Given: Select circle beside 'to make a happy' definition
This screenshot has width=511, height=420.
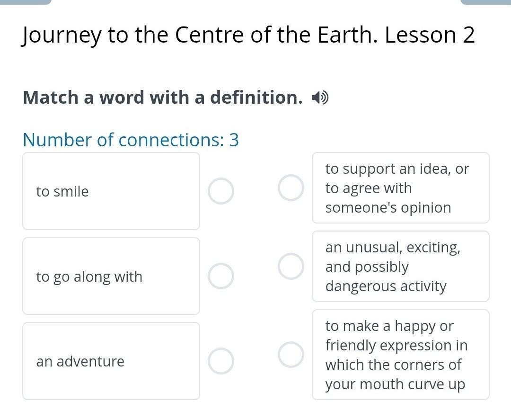Looking at the screenshot, I should pyautogui.click(x=291, y=355).
